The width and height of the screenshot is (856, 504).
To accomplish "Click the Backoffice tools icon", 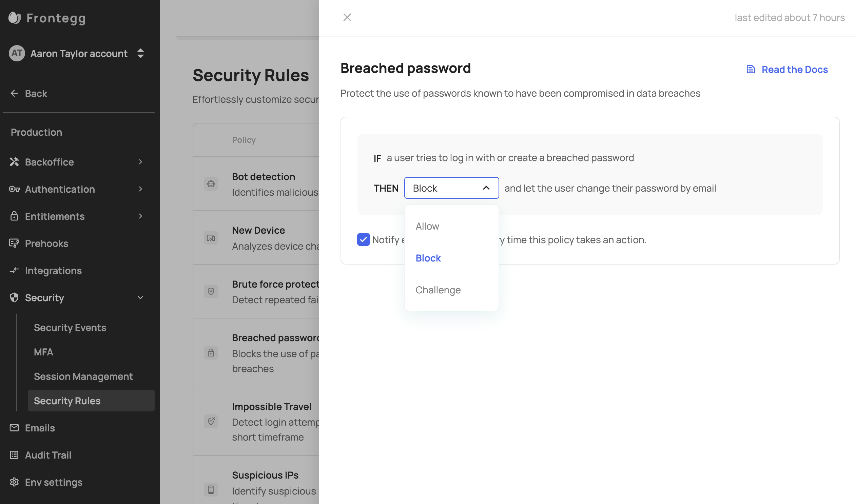I will (x=14, y=162).
